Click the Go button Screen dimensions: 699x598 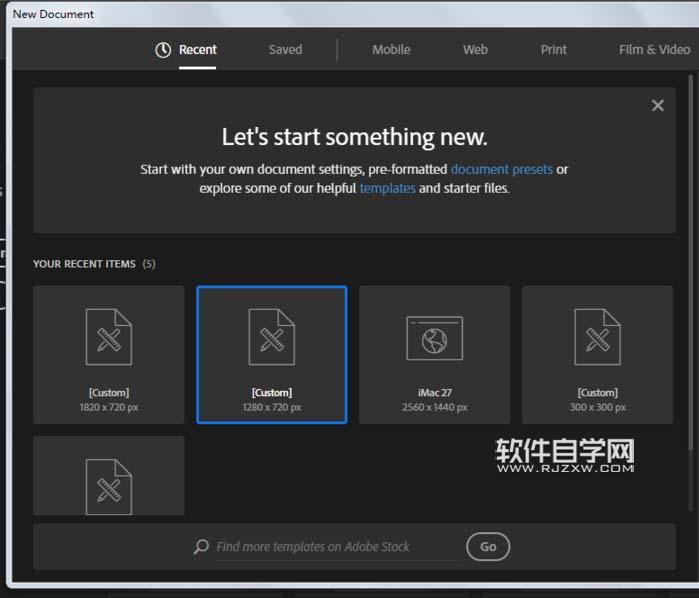(x=488, y=547)
